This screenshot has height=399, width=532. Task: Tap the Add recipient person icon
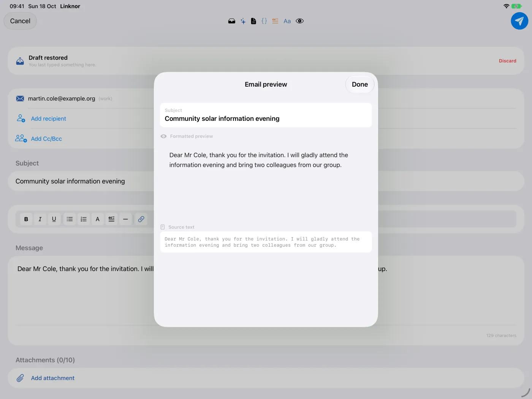click(x=21, y=118)
